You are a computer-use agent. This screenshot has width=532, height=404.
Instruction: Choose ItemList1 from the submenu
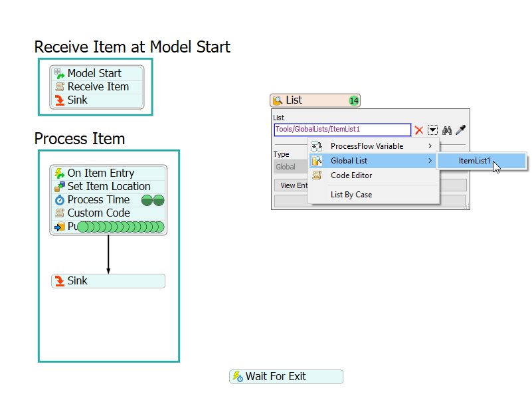pyautogui.click(x=474, y=161)
